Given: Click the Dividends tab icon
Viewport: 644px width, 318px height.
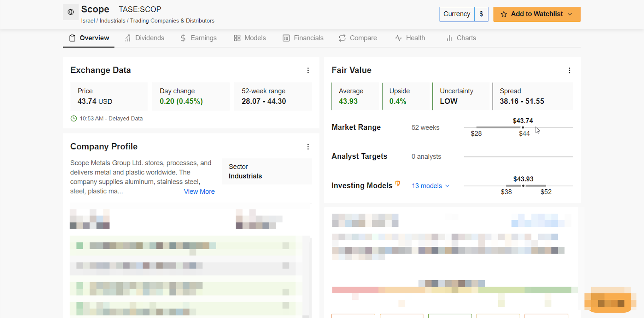Looking at the screenshot, I should pos(128,38).
